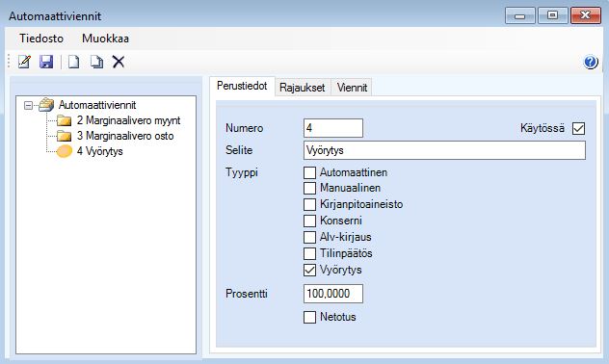Click the Copy document toolbar icon

coord(96,62)
